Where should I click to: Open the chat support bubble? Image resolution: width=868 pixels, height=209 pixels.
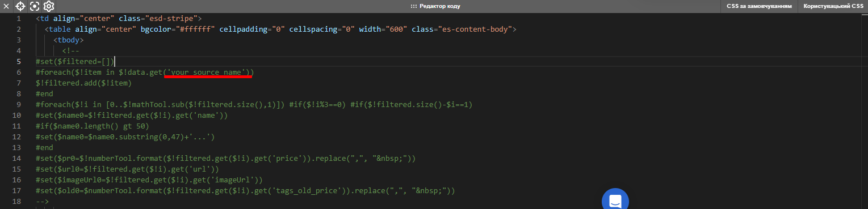click(x=615, y=201)
